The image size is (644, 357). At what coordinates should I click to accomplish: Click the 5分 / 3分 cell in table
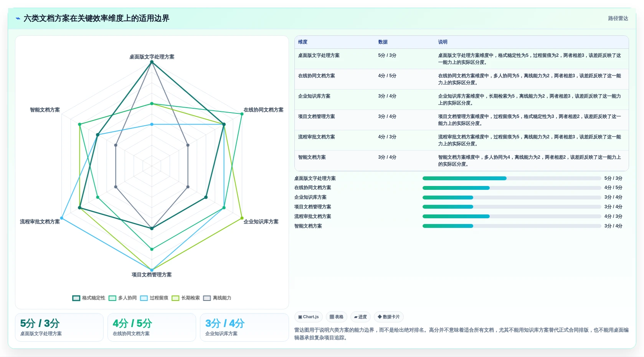387,55
